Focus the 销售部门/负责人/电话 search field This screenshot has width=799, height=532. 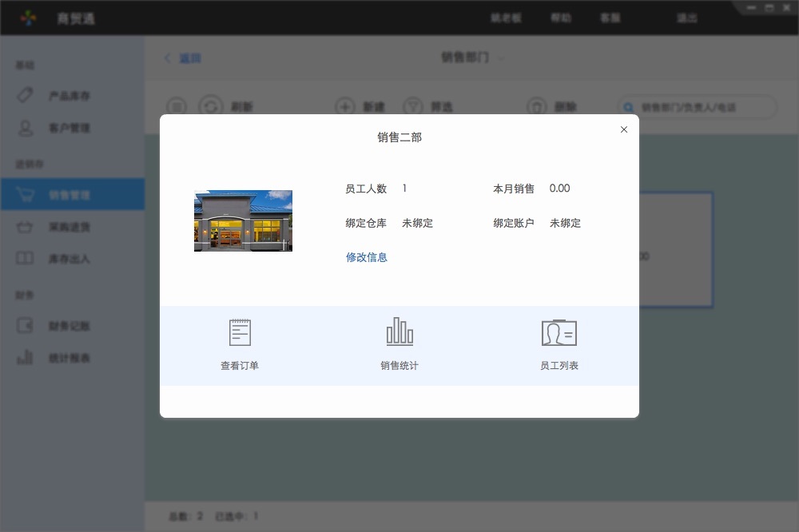pos(697,107)
